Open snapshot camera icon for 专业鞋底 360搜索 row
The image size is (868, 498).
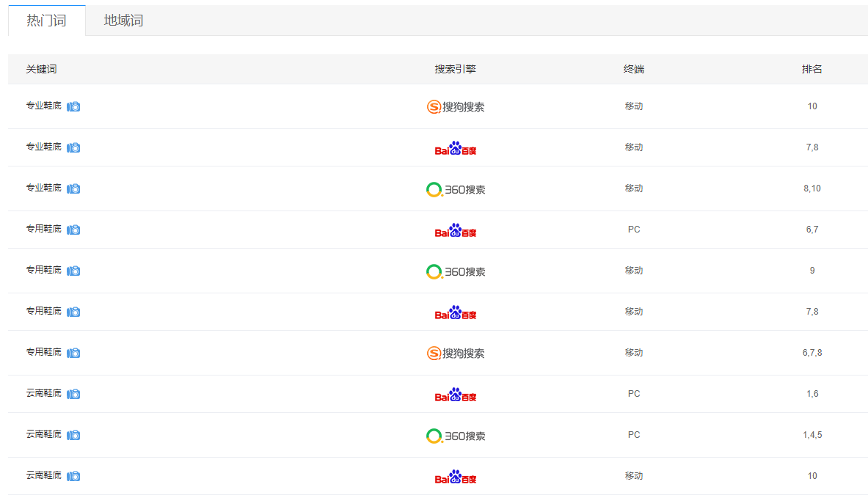coord(73,188)
